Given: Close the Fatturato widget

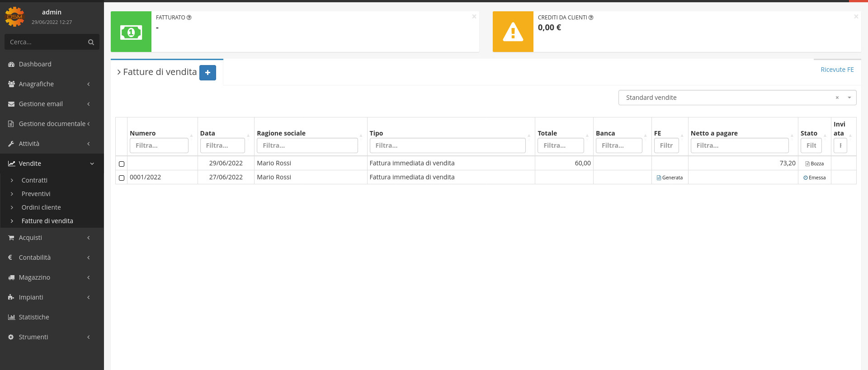Looking at the screenshot, I should 474,17.
